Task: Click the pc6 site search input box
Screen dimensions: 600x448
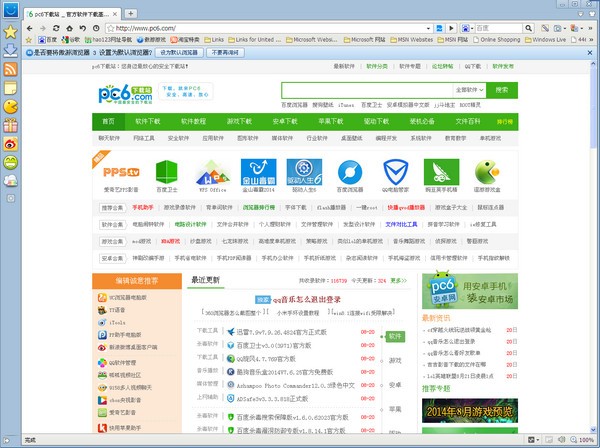Action: click(x=367, y=90)
